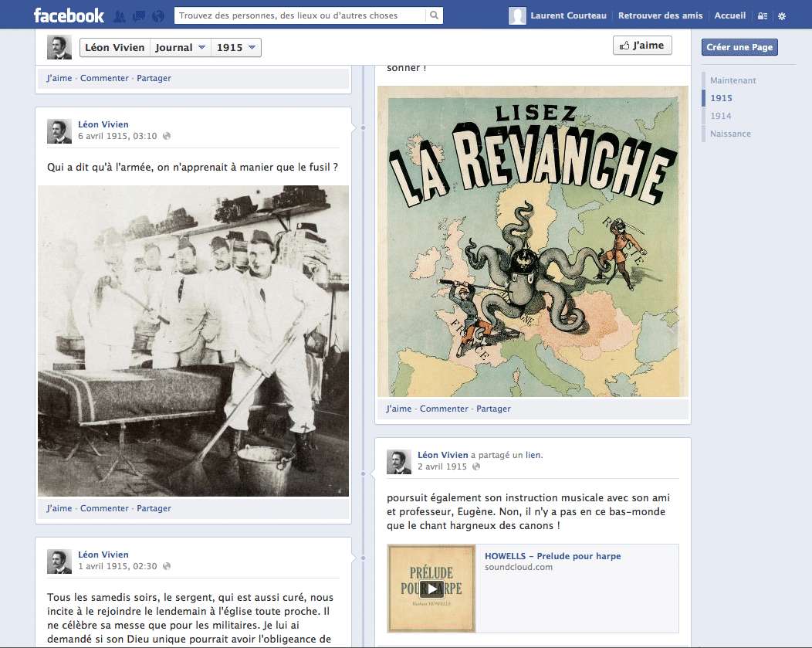Focus the search field at the top
812x648 pixels.
(299, 15)
